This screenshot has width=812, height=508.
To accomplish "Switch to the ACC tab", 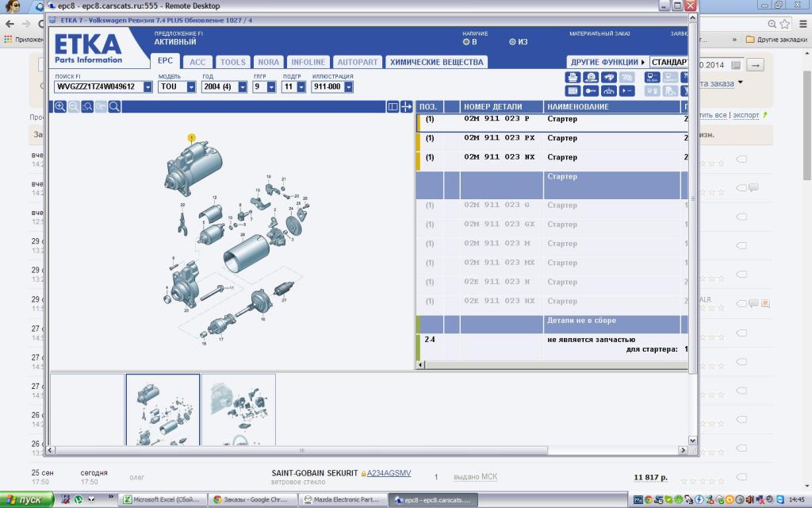I will coord(197,62).
